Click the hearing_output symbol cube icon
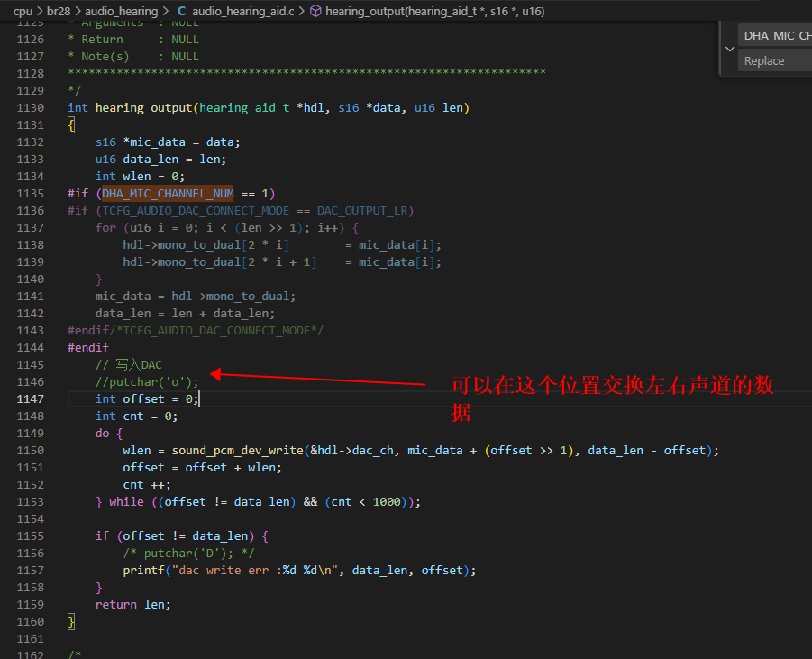812x659 pixels. tap(315, 11)
